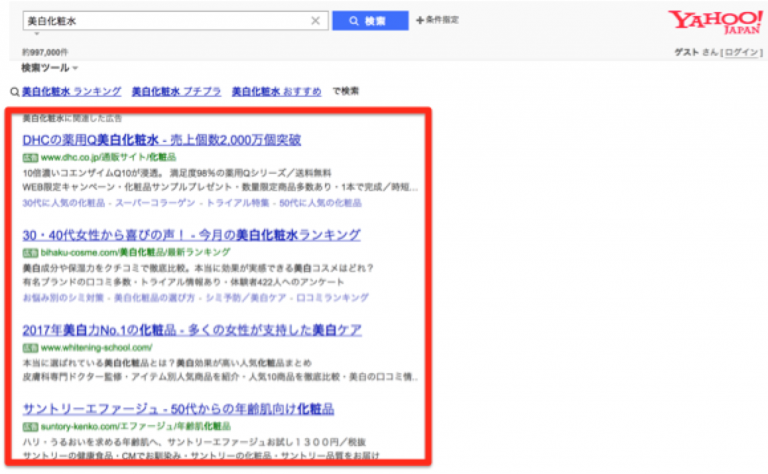
Task: Select related search 美白化粧水 ランキング
Action: click(72, 92)
